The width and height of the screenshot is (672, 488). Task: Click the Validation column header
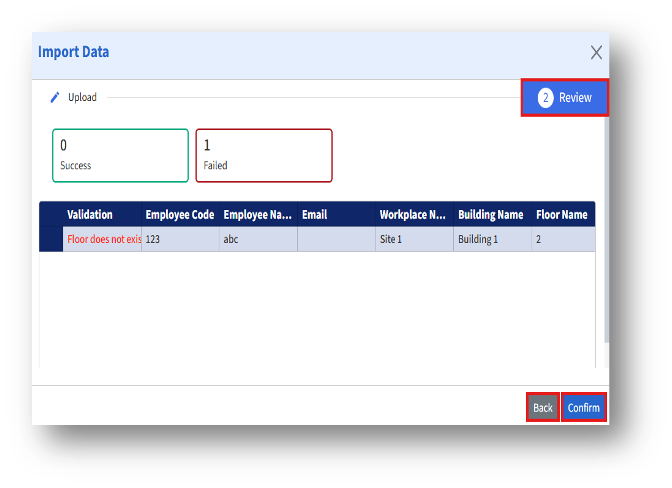click(102, 214)
